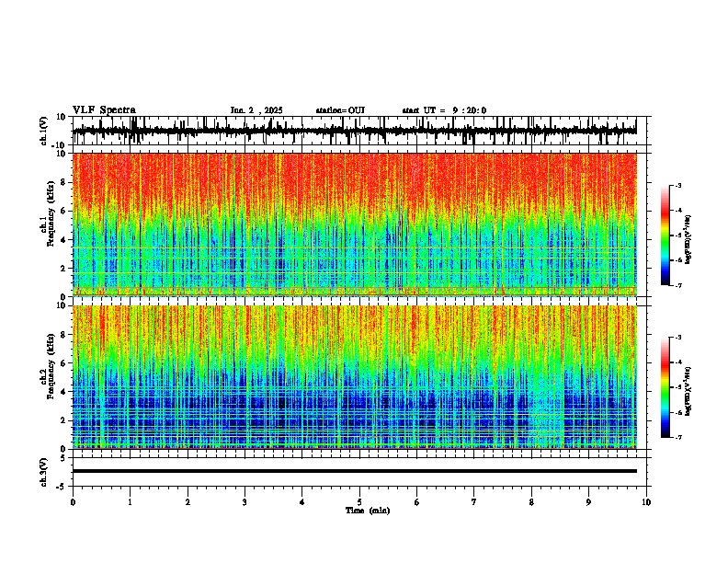
Task: Click the '0' tick on time axis
Action: click(x=73, y=502)
